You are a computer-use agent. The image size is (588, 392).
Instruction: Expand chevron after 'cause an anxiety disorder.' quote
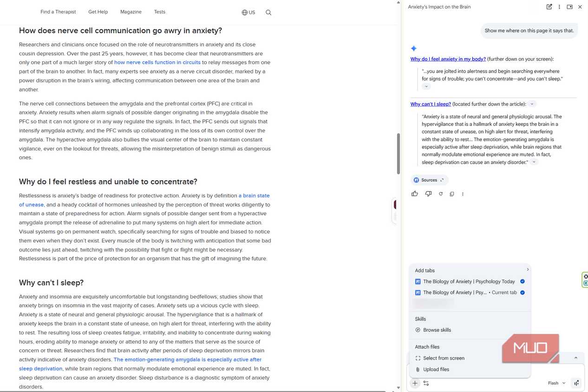pos(534,162)
